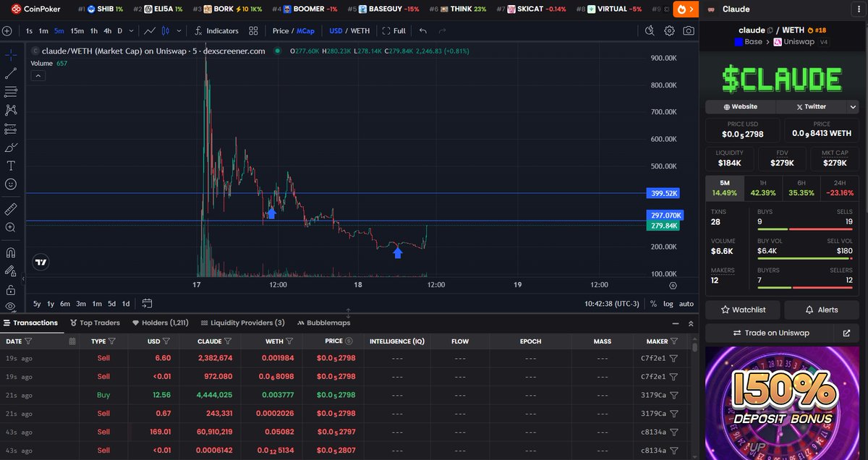Image resolution: width=868 pixels, height=460 pixels.
Task: Click the undo arrow
Action: tap(423, 31)
